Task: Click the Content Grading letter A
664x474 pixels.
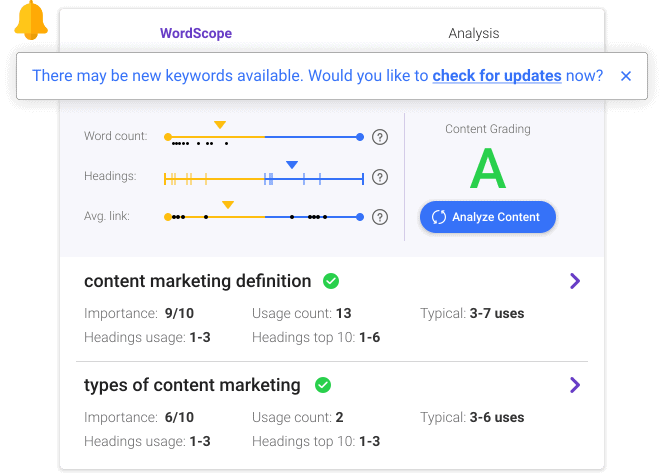Action: click(x=488, y=169)
